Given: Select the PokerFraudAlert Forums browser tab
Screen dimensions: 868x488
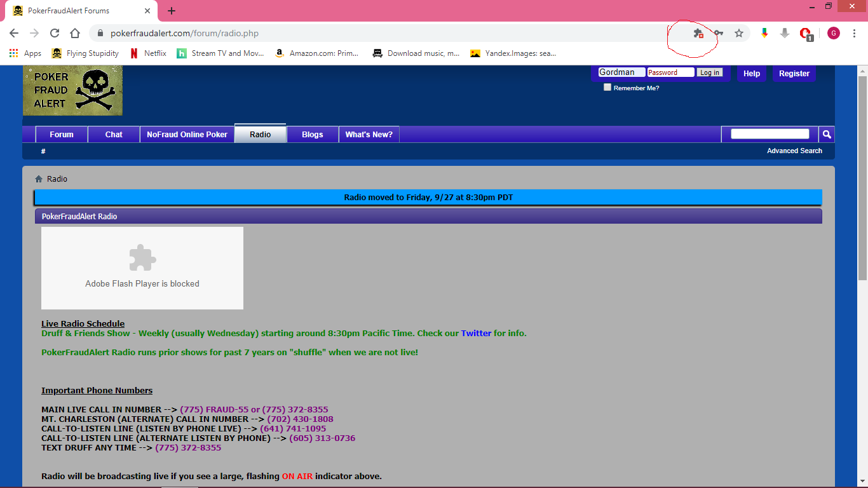Looking at the screenshot, I should 81,11.
